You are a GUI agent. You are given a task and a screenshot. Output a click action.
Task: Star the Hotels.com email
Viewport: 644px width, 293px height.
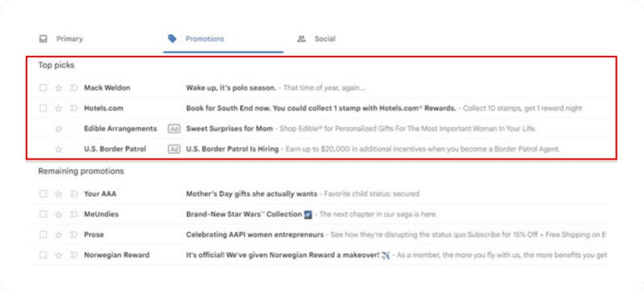58,108
